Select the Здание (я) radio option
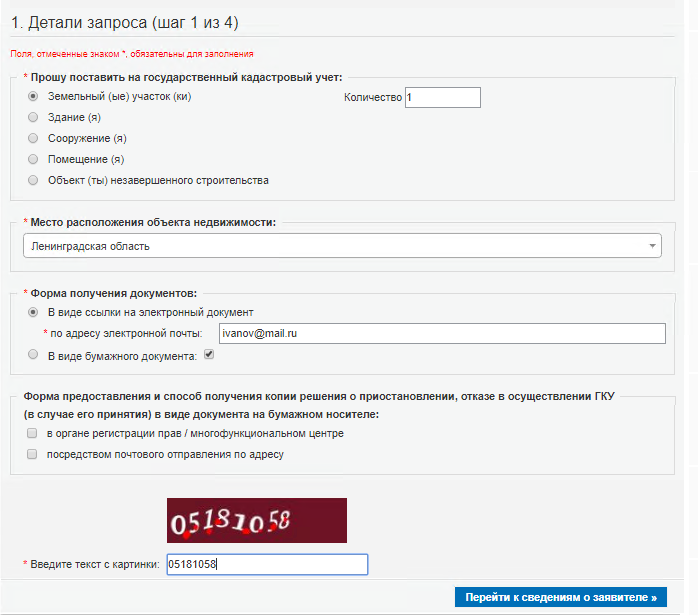The height and width of the screenshot is (615, 698). pyautogui.click(x=33, y=117)
